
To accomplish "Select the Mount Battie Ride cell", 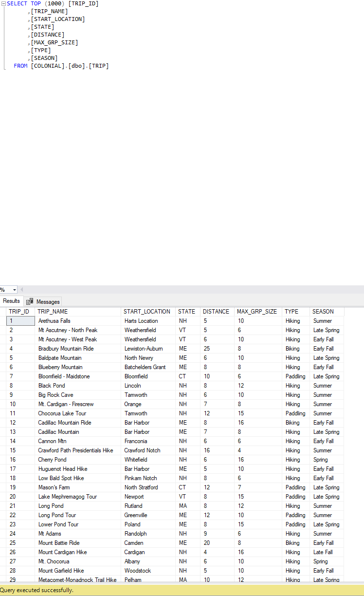I will point(78,543).
